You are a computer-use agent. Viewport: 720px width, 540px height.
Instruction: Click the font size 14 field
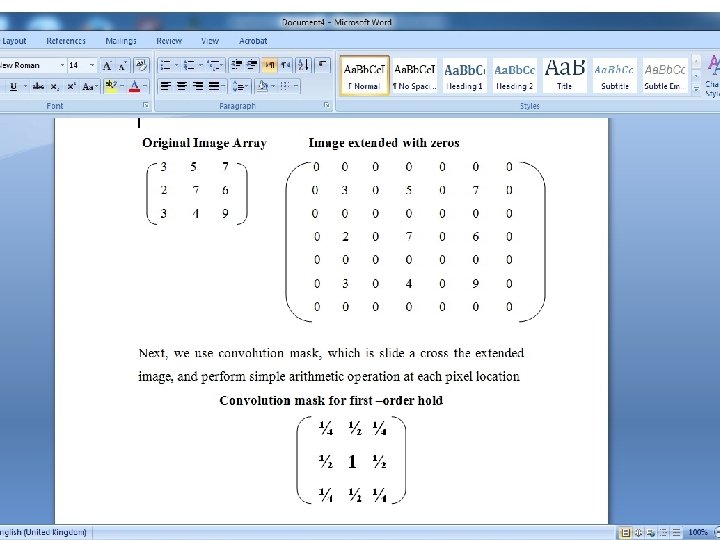click(78, 66)
